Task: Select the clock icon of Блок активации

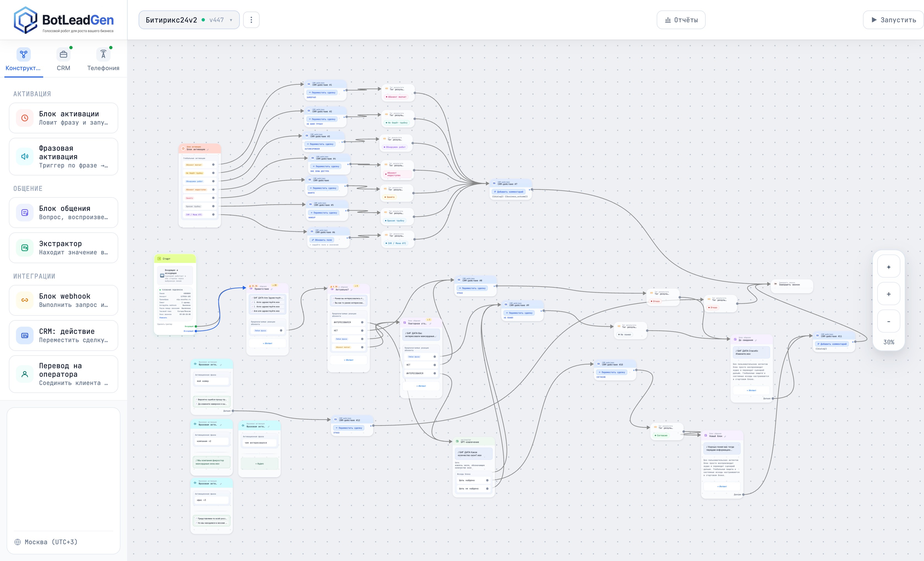Action: (x=25, y=118)
